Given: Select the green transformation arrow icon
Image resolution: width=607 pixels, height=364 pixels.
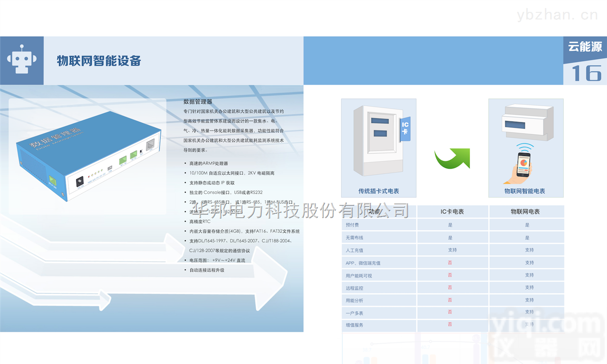Looking at the screenshot, I should point(451,158).
